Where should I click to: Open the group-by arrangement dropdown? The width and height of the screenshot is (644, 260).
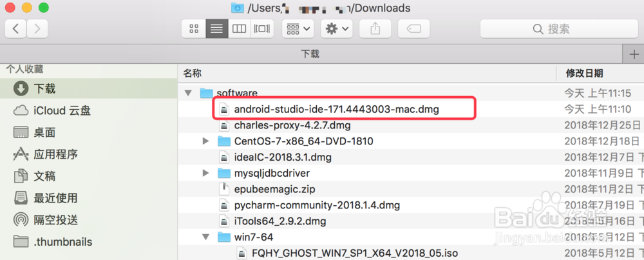click(298, 29)
